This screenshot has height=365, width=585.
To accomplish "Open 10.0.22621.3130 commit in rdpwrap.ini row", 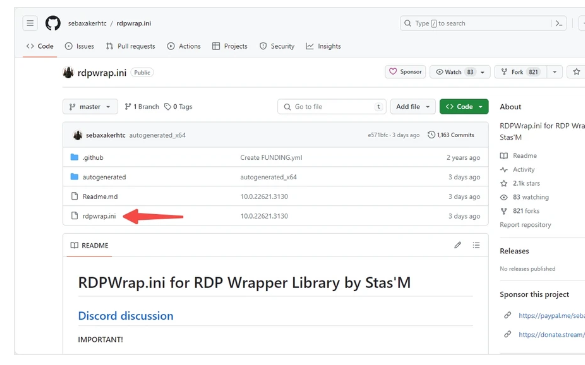I will click(264, 216).
